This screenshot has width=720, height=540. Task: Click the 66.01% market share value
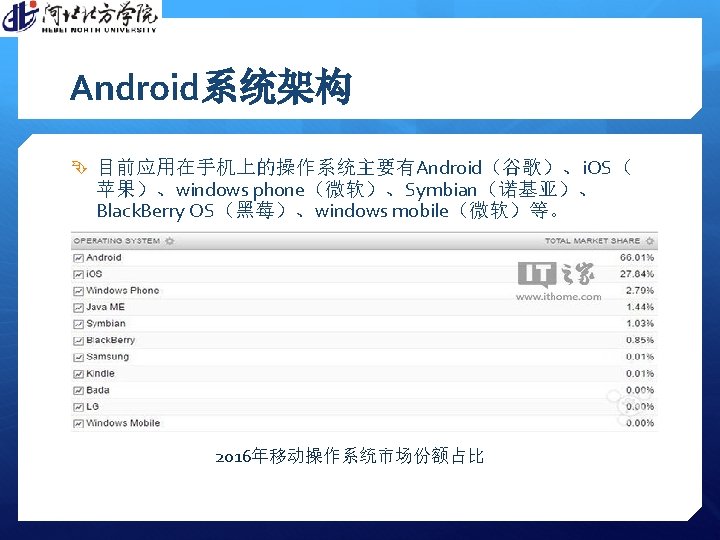[637, 258]
